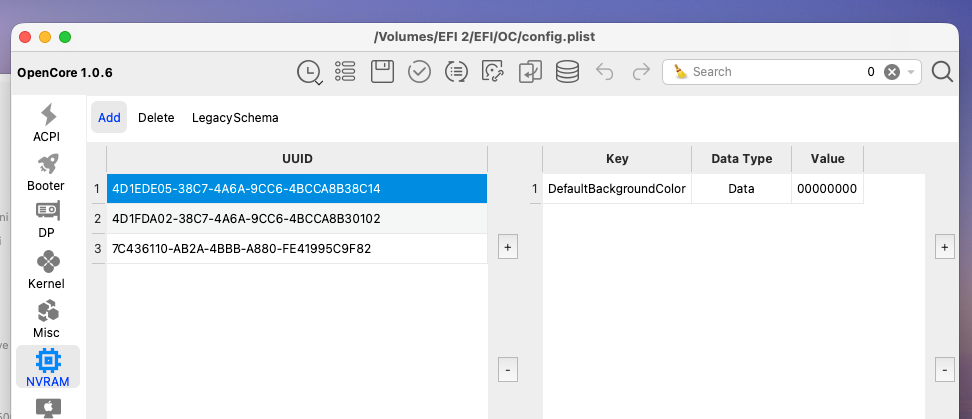This screenshot has height=419, width=972.
Task: Select the Delete tab
Action: [x=156, y=118]
